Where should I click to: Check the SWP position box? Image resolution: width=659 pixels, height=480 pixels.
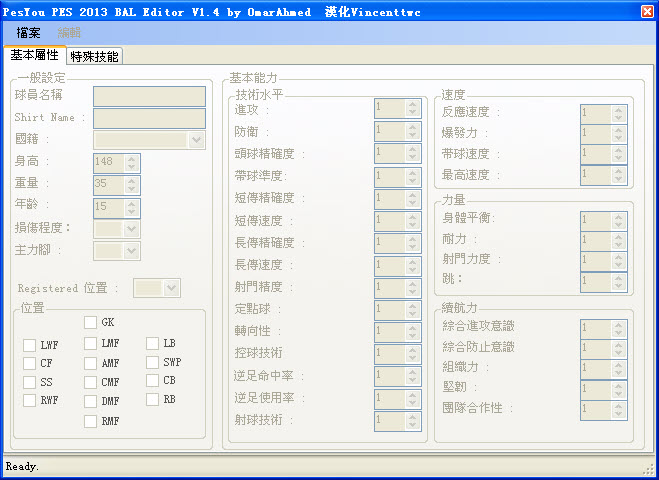click(x=152, y=362)
